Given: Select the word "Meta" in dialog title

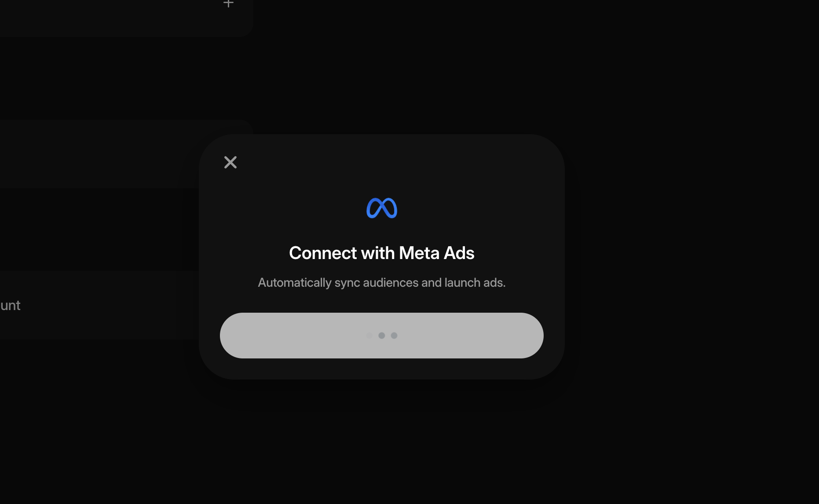Looking at the screenshot, I should (419, 253).
